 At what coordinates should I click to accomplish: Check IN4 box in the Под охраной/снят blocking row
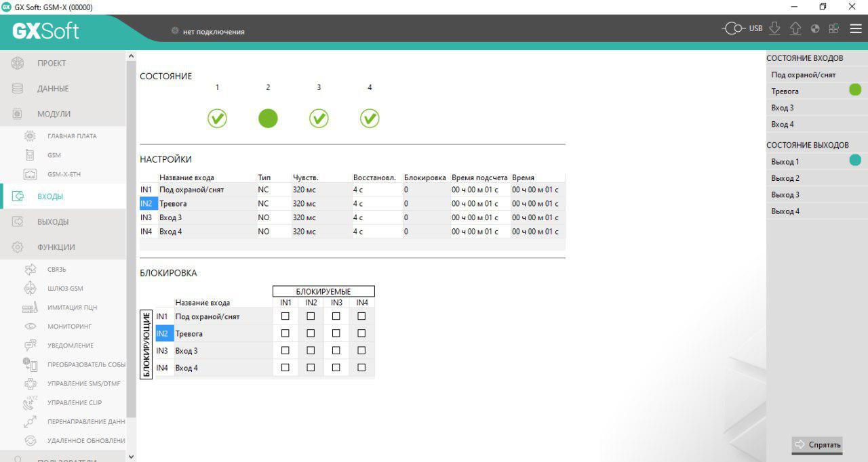click(361, 316)
